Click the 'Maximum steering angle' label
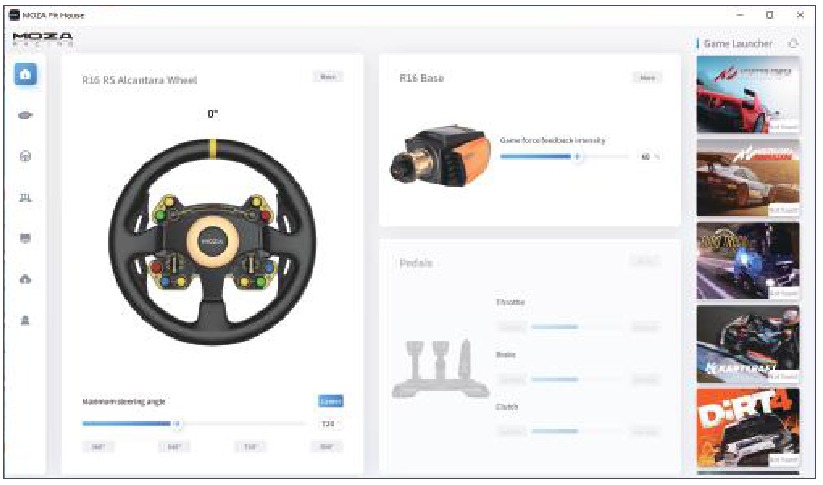Screen dimensions: 823x485 pos(124,402)
